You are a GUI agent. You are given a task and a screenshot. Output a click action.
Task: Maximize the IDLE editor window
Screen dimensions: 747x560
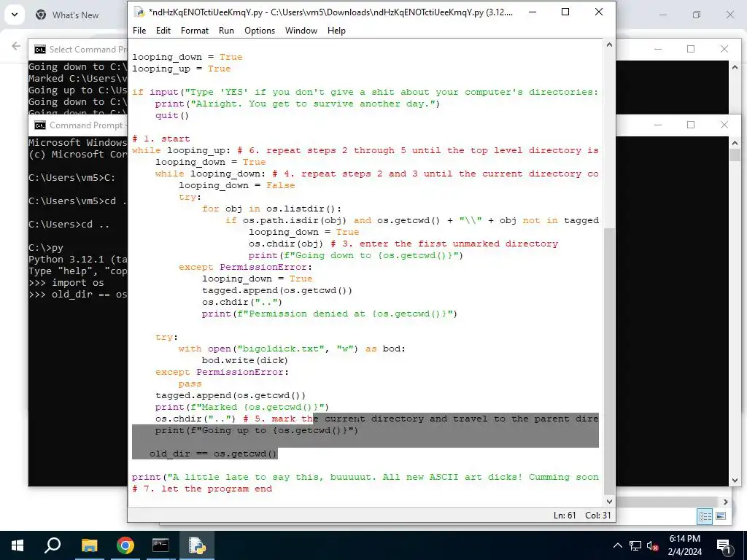[x=565, y=12]
